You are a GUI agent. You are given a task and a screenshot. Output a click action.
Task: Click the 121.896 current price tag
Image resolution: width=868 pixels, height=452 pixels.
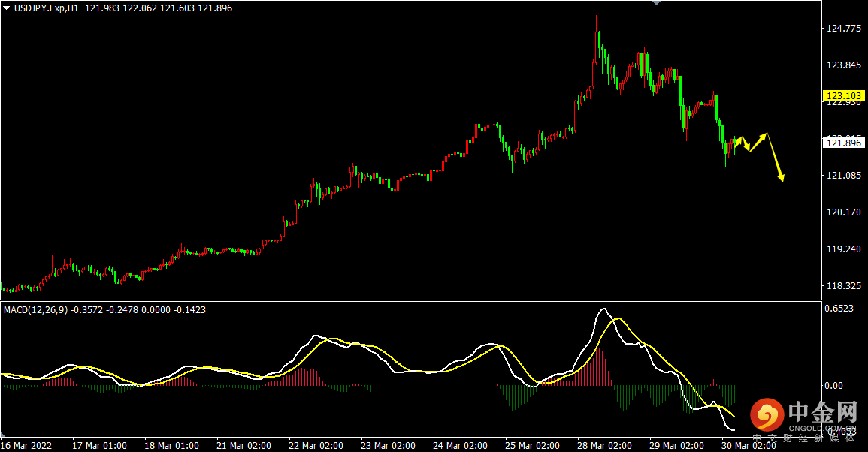click(843, 143)
